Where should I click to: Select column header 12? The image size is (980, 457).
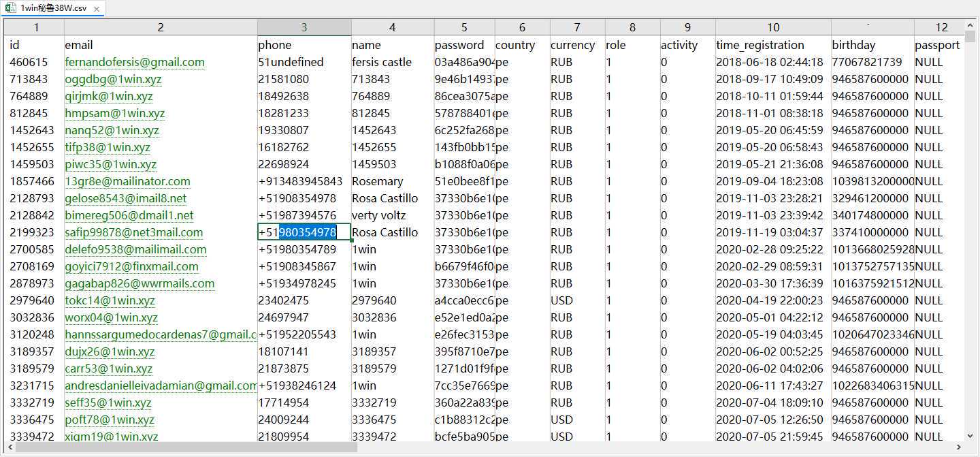[941, 27]
